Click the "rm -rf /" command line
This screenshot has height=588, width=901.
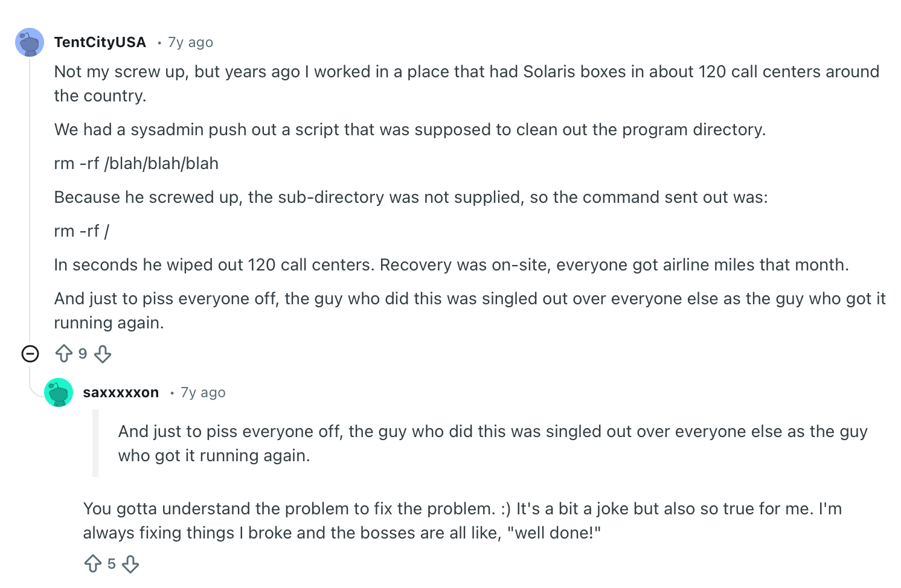82,231
